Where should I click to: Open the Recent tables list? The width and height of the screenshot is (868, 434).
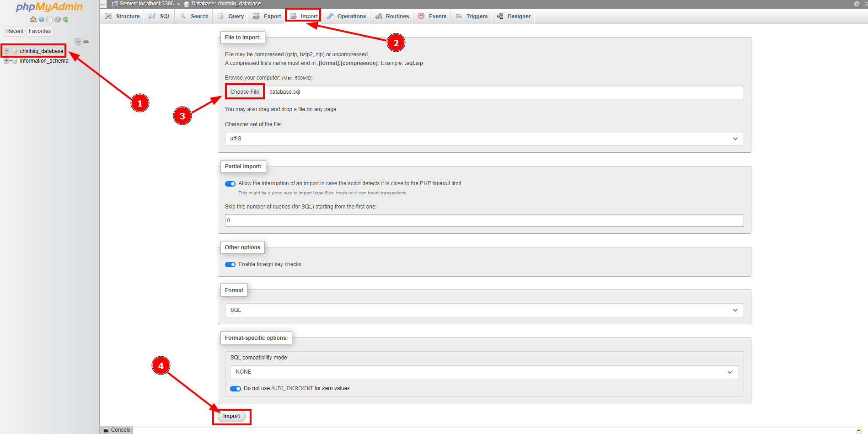[x=15, y=31]
